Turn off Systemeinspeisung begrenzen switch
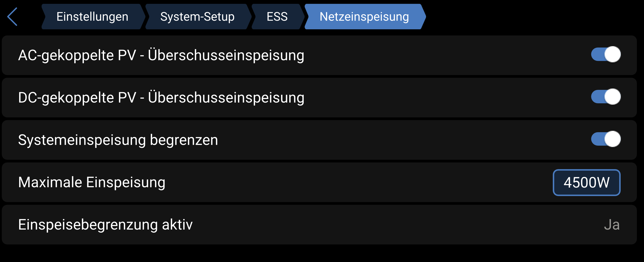This screenshot has width=644, height=262. coord(606,139)
